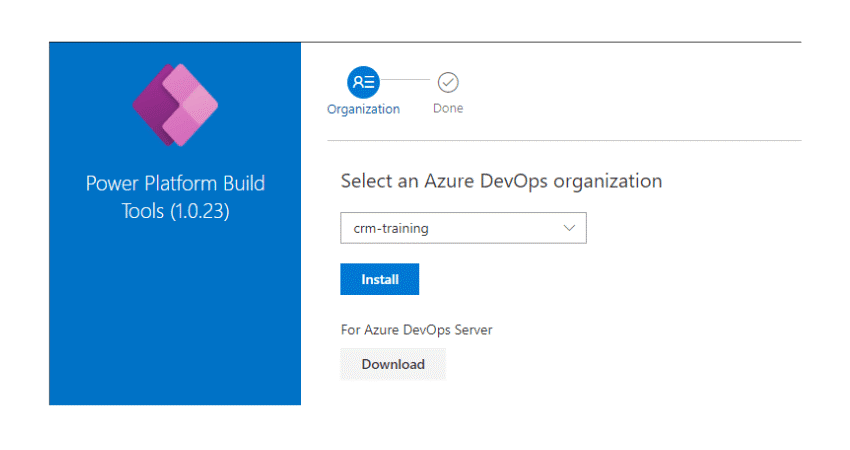Click the Power Platform Build Tools logo

tap(175, 104)
